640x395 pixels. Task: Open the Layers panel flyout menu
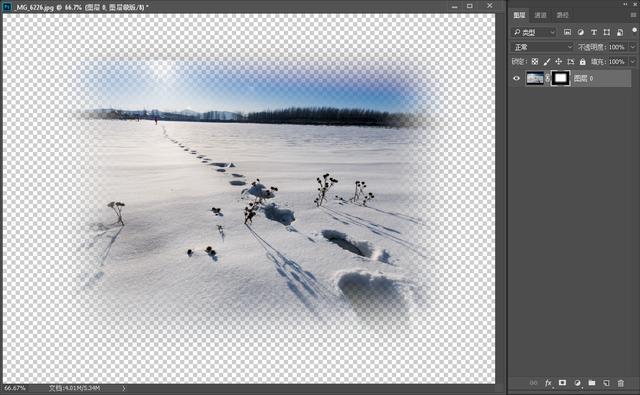click(x=633, y=15)
